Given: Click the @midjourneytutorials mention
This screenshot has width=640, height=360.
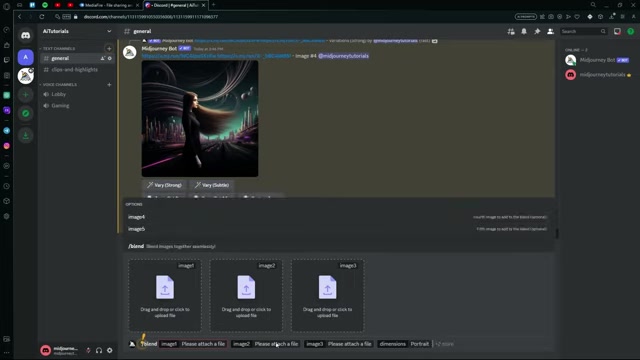Looking at the screenshot, I should (343, 56).
